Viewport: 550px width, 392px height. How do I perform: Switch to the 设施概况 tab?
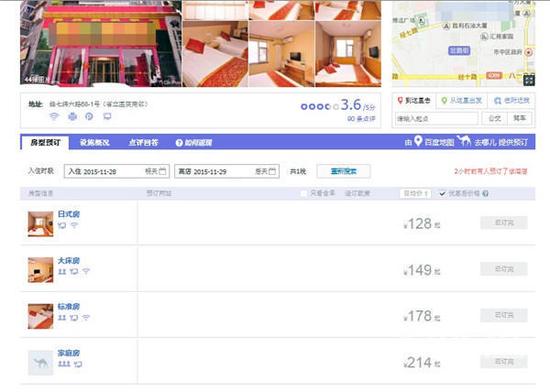pyautogui.click(x=95, y=142)
